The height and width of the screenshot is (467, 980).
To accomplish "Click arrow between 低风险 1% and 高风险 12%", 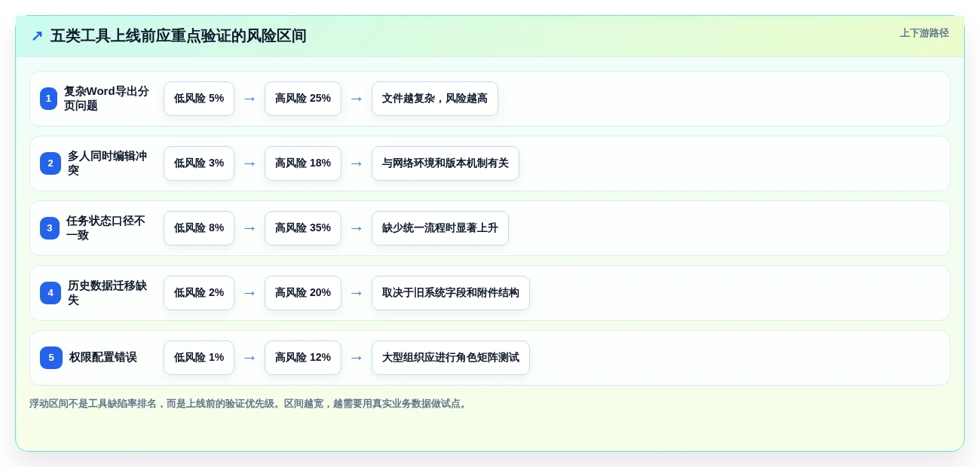I will pos(250,358).
